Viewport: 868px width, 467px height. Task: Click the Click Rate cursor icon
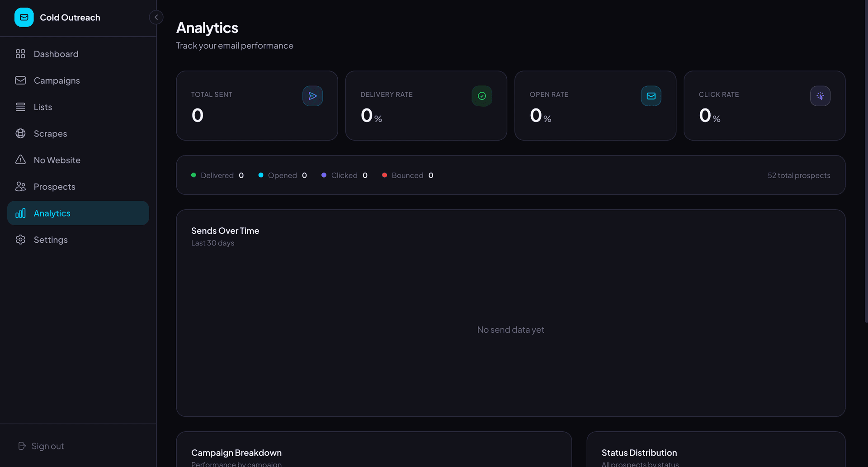tap(820, 96)
